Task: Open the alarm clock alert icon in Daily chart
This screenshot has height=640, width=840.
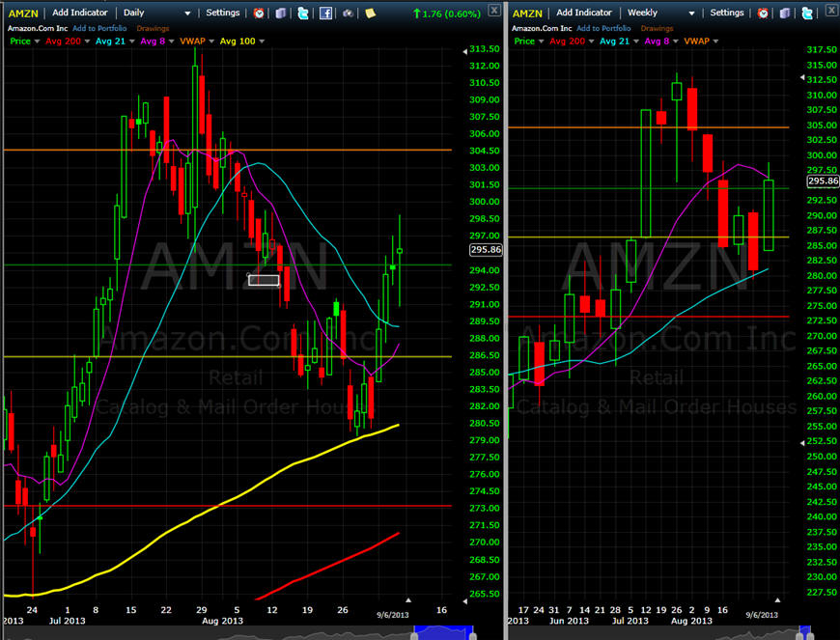Action: [x=259, y=13]
